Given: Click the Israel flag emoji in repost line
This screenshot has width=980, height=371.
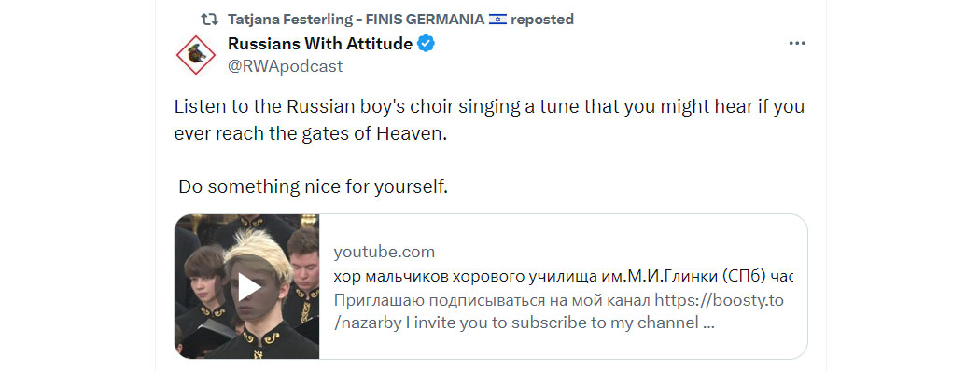Looking at the screenshot, I should point(497,20).
